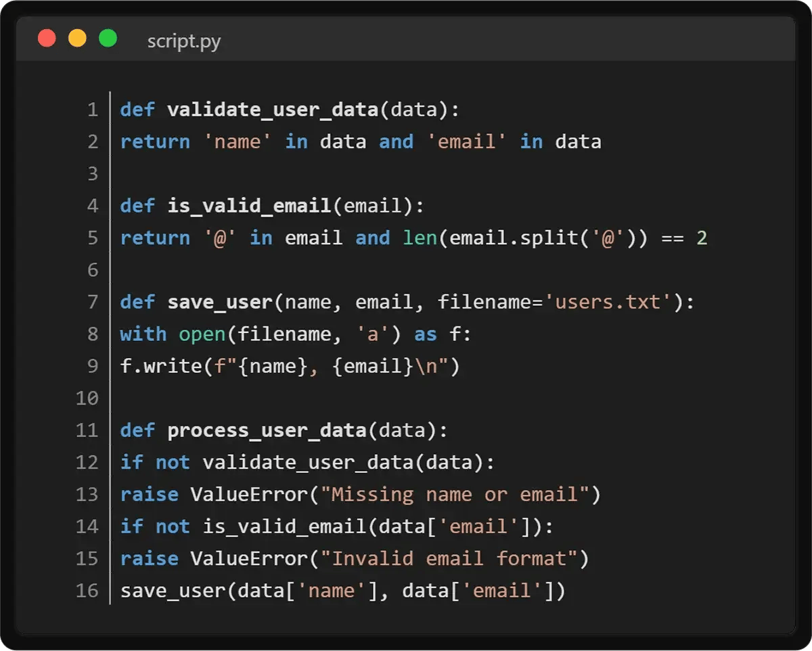This screenshot has height=651, width=812.
Task: Click the with keyword on line 8
Action: pos(143,334)
